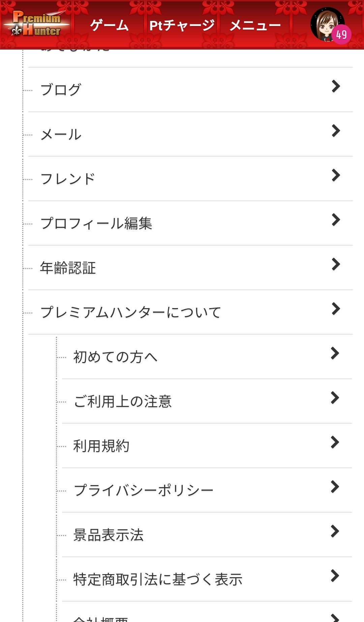Select Ptチャージ in the top bar
The image size is (364, 622).
182,25
